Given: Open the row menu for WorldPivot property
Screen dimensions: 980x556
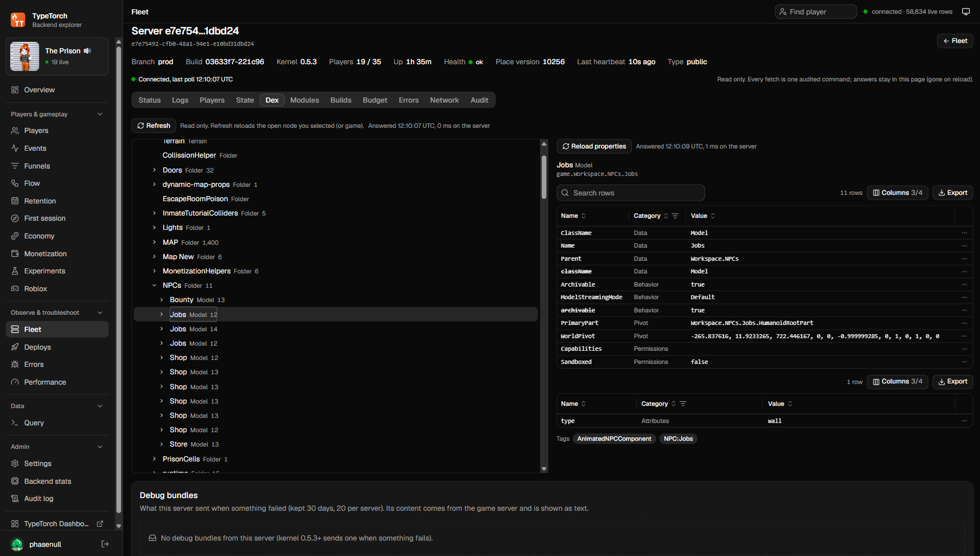Looking at the screenshot, I should click(965, 336).
